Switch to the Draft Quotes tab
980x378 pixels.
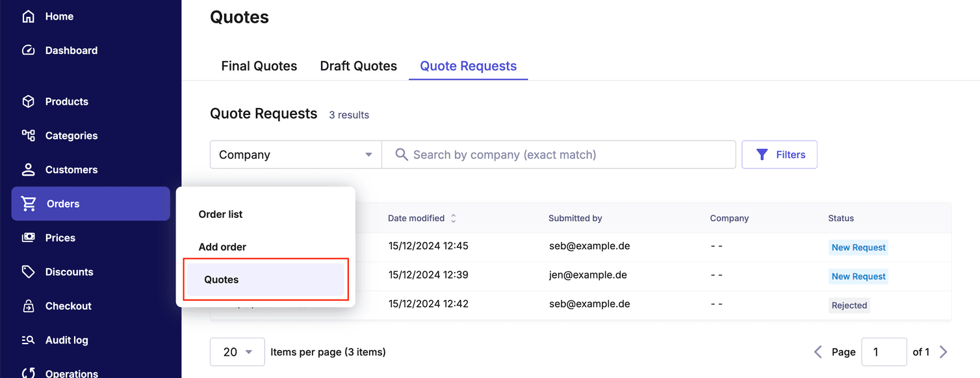pyautogui.click(x=358, y=66)
